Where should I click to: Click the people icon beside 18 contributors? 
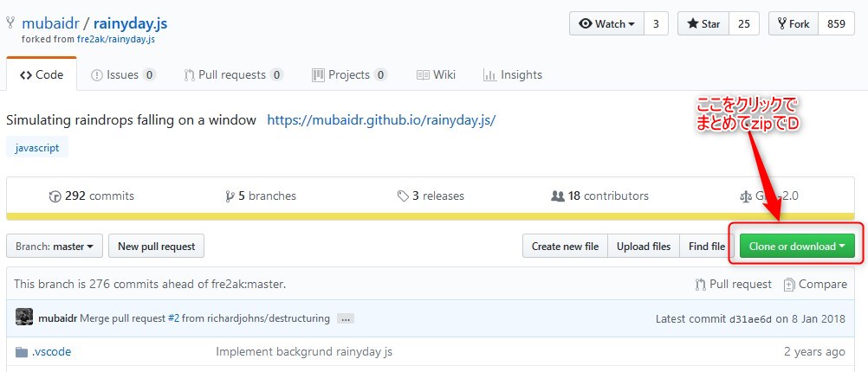(x=558, y=196)
